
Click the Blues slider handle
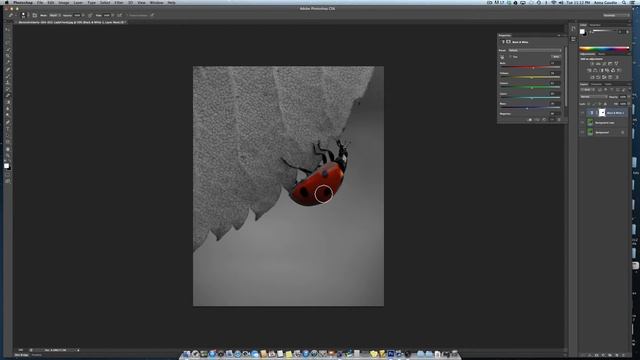click(527, 109)
